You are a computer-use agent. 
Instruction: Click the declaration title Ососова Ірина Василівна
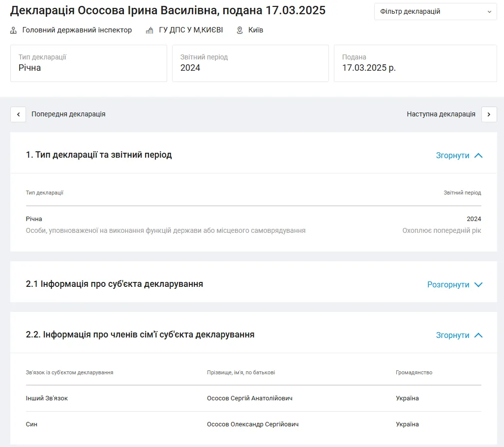(168, 10)
